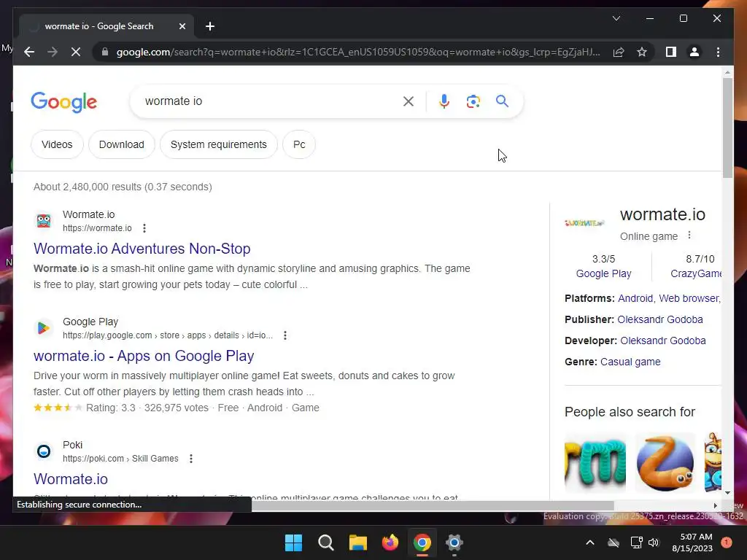747x560 pixels.
Task: Click the horizontal scrollbar thumb
Action: coord(433,505)
